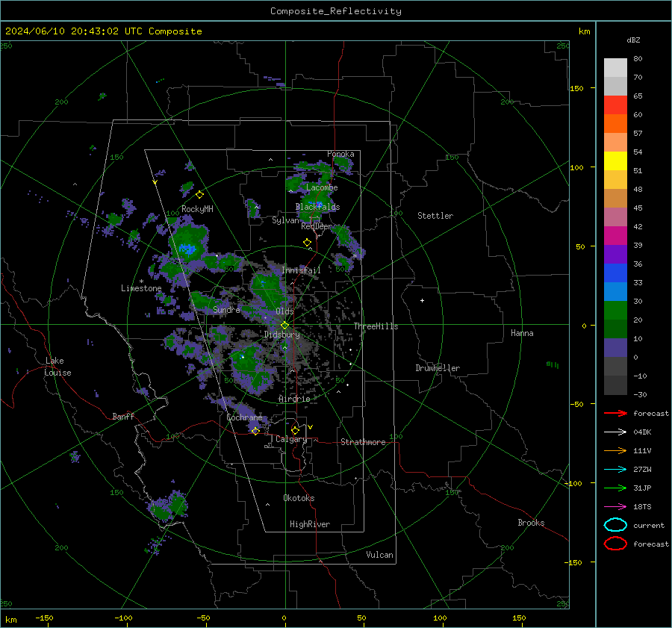This screenshot has height=628, width=672.
Task: Click the Calgary city label
Action: pos(291,439)
